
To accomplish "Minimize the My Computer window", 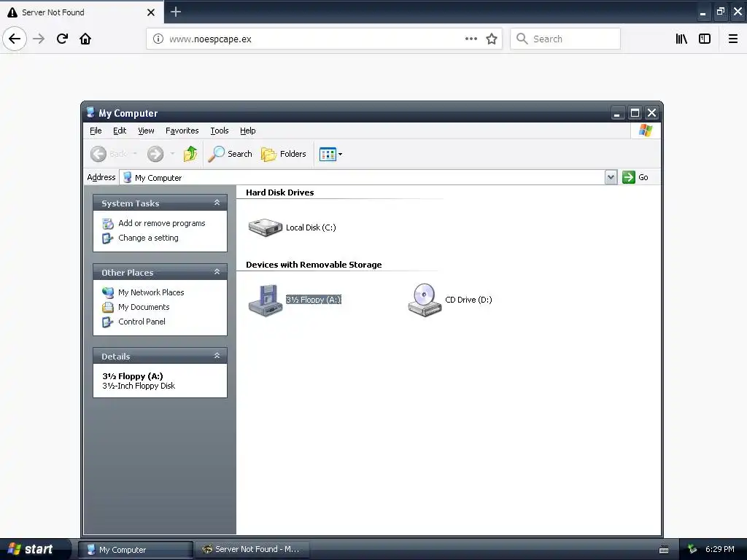I will (x=617, y=113).
